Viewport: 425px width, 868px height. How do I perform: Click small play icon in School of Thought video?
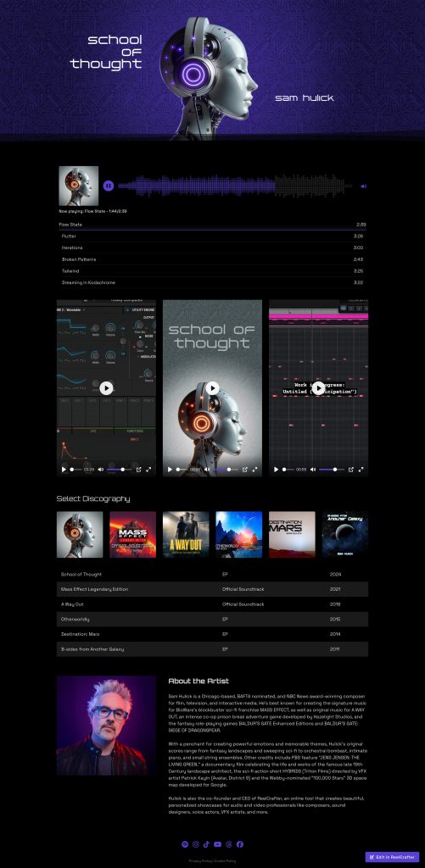tap(171, 470)
